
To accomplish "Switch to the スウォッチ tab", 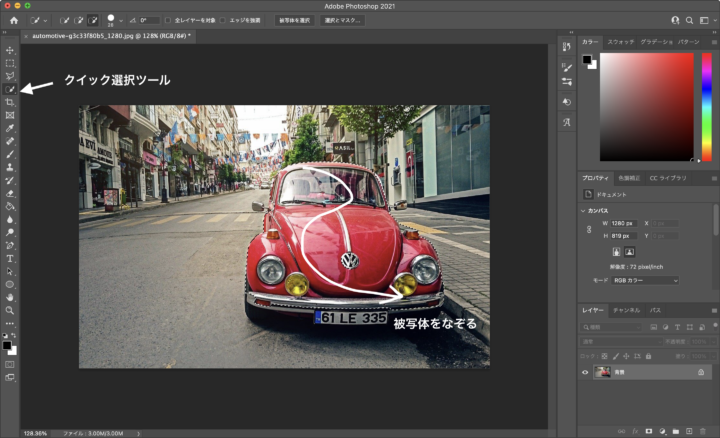I will [x=621, y=42].
